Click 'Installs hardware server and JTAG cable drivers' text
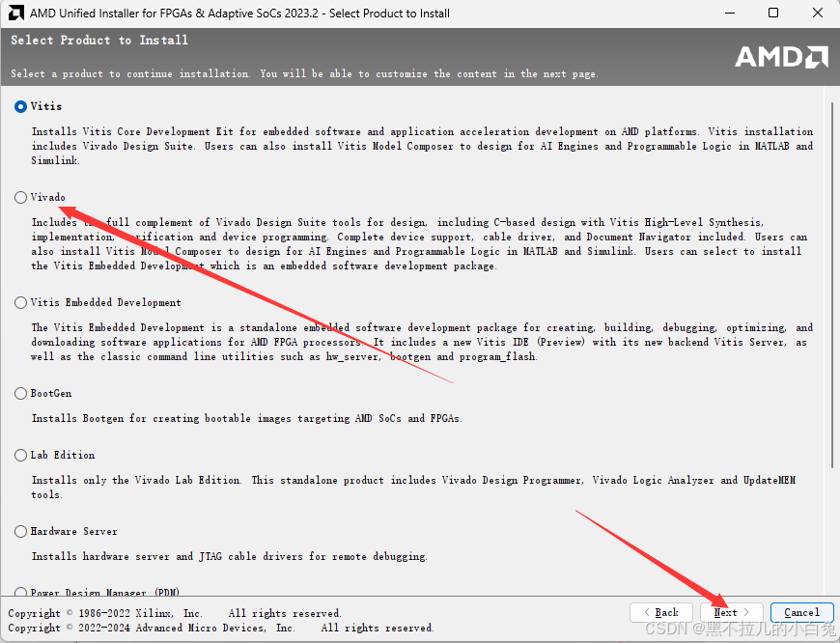This screenshot has width=840, height=643. 229,557
